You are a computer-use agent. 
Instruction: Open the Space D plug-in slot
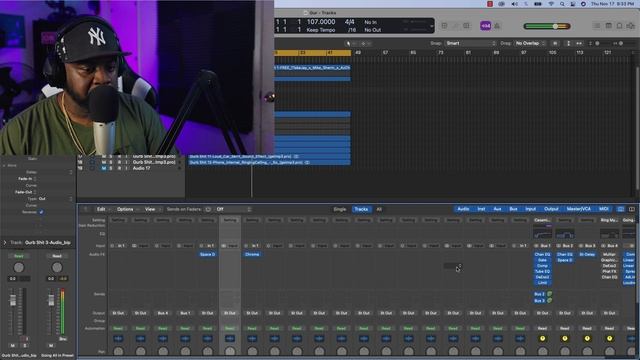207,254
